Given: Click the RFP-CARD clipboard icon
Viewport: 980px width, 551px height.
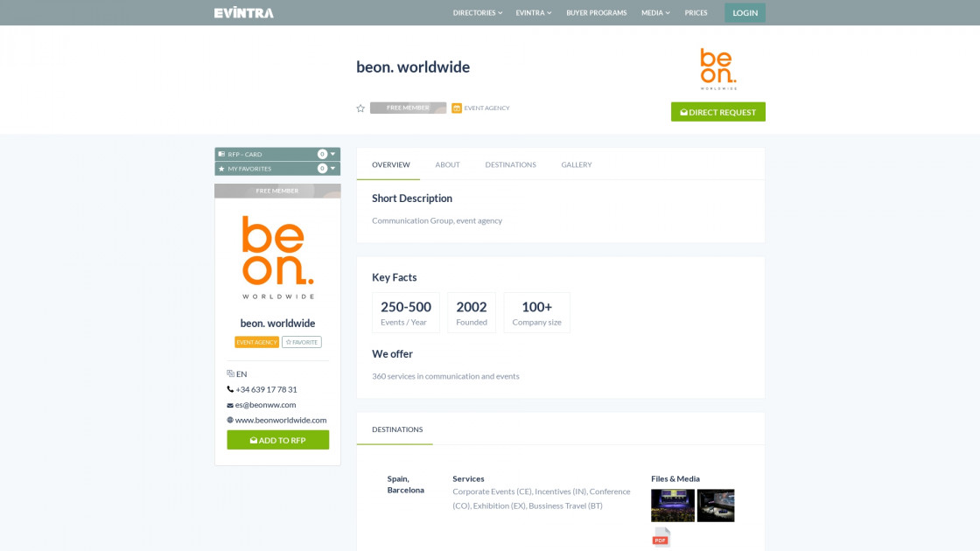Looking at the screenshot, I should pyautogui.click(x=221, y=153).
